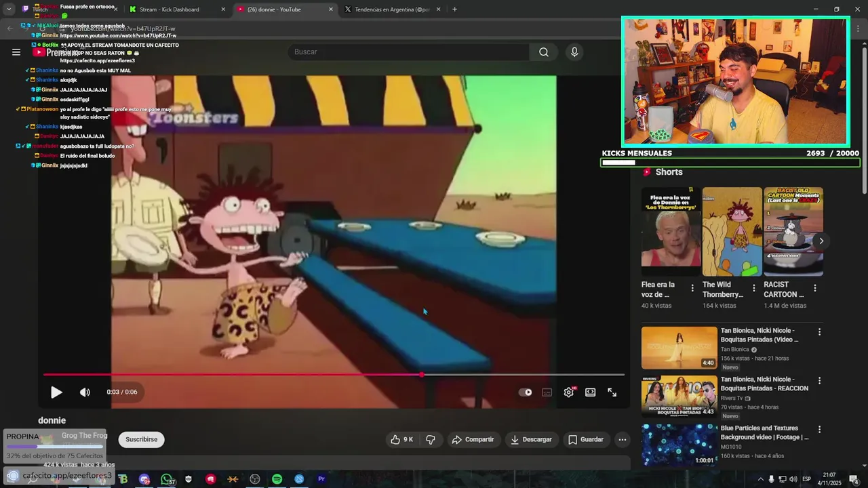Show next Shorts with right arrow
Viewport: 868px width, 488px height.
pyautogui.click(x=821, y=241)
